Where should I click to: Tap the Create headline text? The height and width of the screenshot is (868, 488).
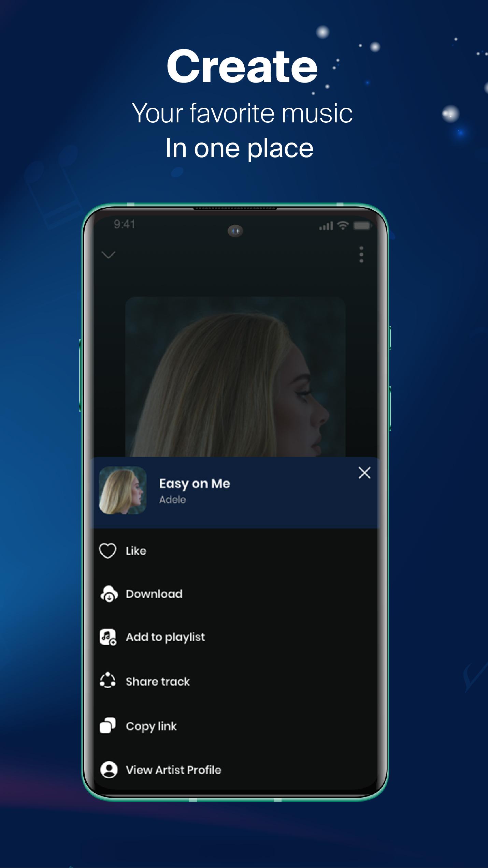(242, 66)
